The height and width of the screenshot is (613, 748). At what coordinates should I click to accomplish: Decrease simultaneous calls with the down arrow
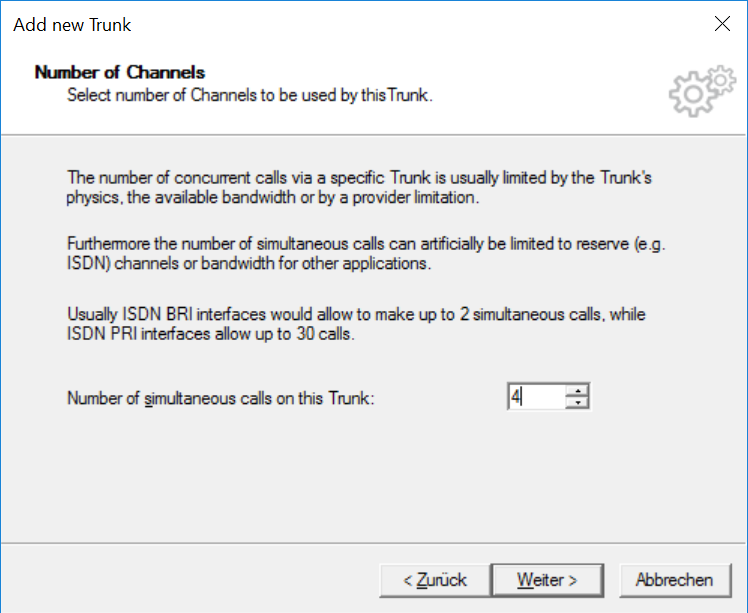tap(578, 403)
